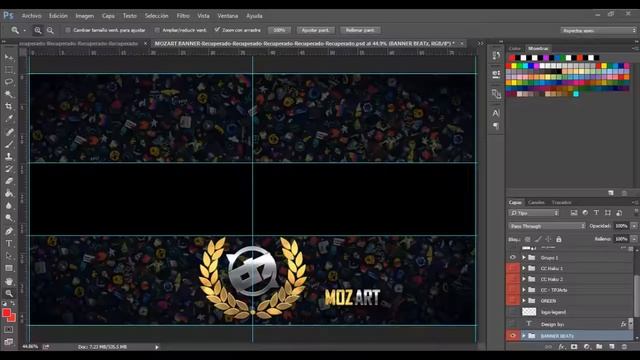The width and height of the screenshot is (640, 360).
Task: Open the layer filter Tipo dropdown
Action: (533, 213)
